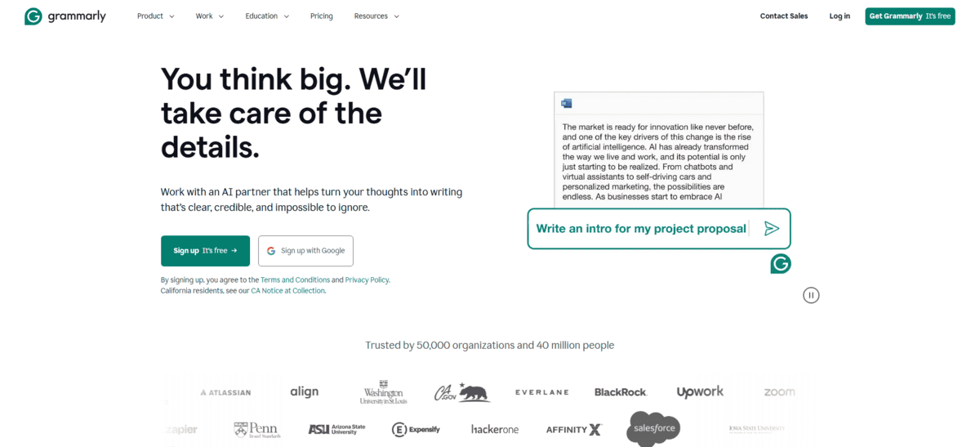This screenshot has height=447, width=980.
Task: Open the Contact Sales link
Action: coord(783,16)
